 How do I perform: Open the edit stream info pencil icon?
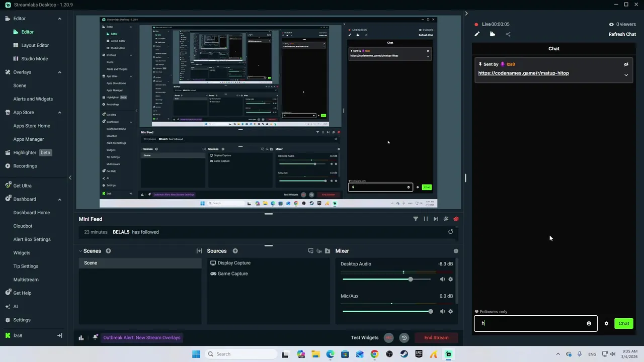(477, 34)
